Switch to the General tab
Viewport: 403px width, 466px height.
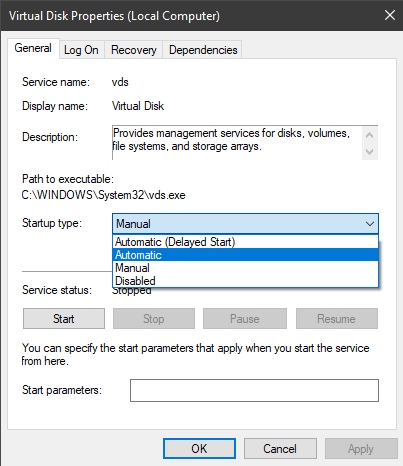pyautogui.click(x=33, y=48)
